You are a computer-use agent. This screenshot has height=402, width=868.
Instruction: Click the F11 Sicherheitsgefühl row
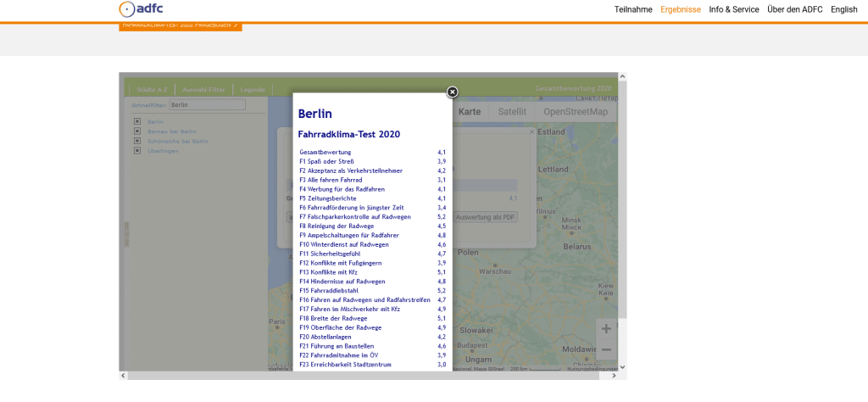[373, 254]
